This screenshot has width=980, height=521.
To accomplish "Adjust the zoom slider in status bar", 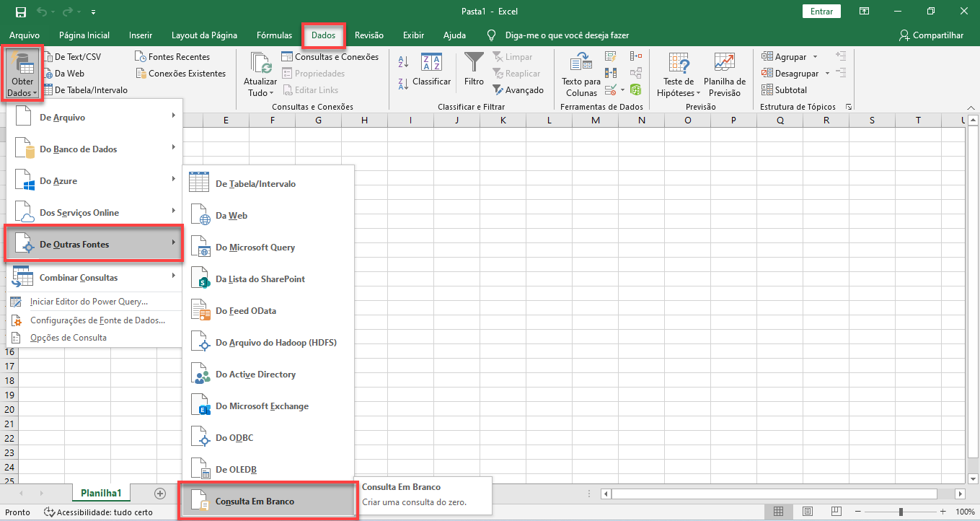I will pyautogui.click(x=901, y=512).
